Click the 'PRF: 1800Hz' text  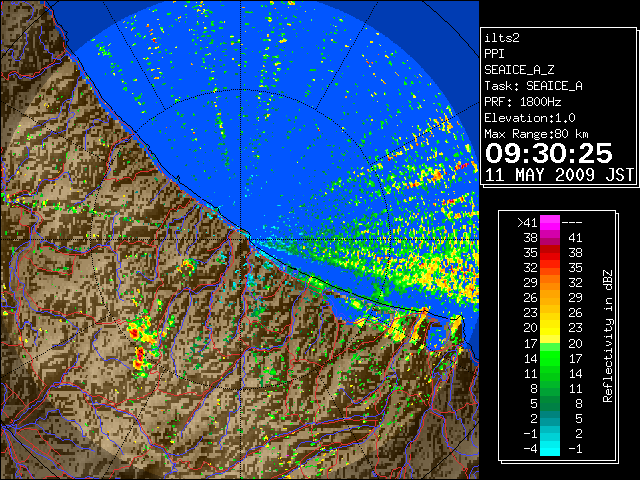click(522, 102)
